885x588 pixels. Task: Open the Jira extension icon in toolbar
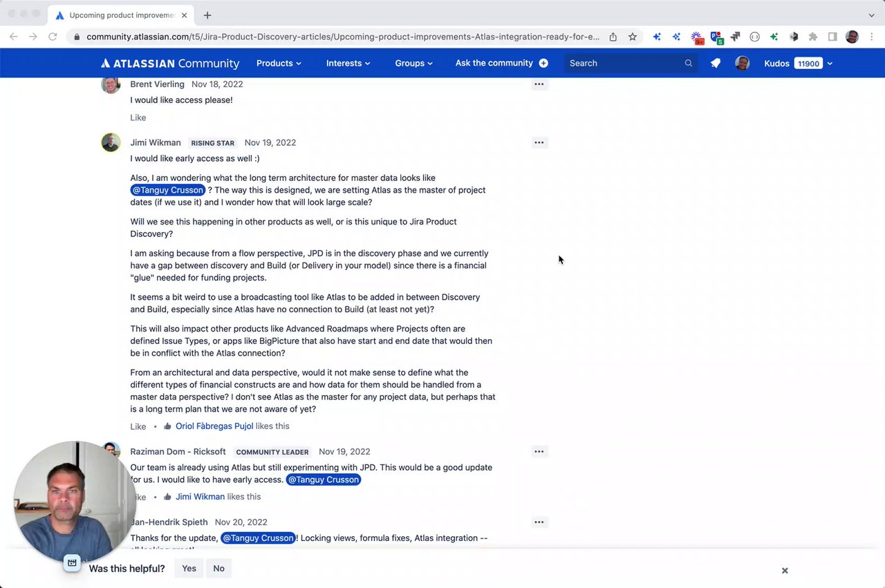(x=735, y=37)
